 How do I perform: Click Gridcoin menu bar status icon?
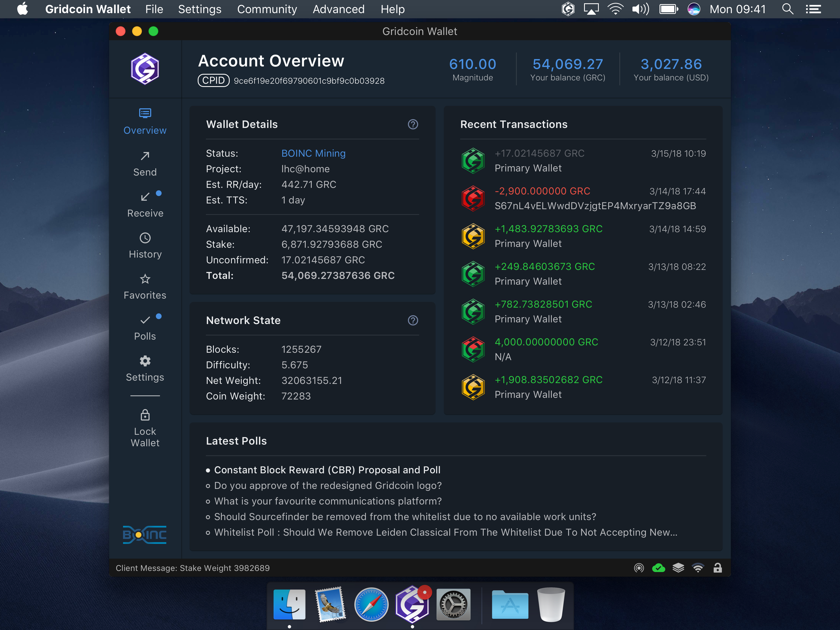click(x=568, y=9)
